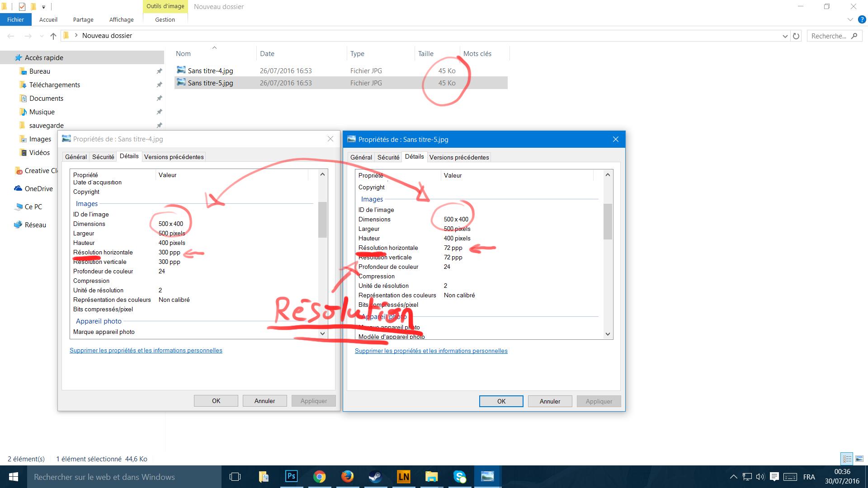
Task: Select Sans titre-4.jpg file
Action: click(x=211, y=71)
